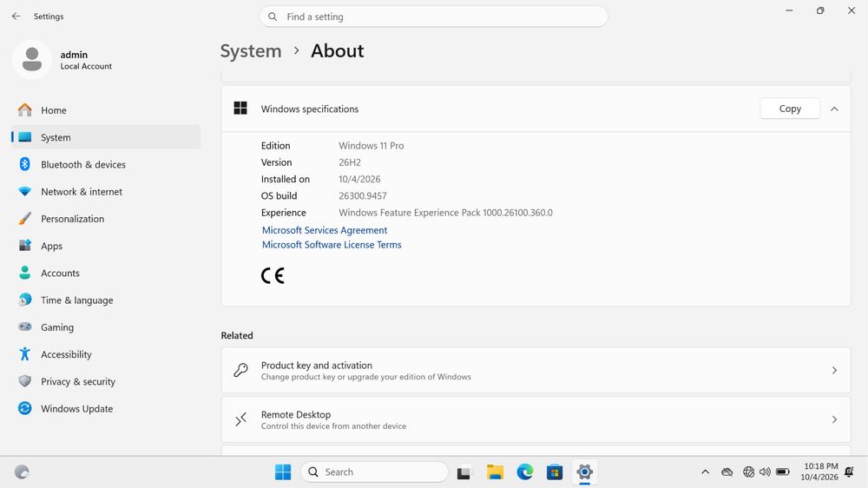The height and width of the screenshot is (488, 868).
Task: Navigate to Accounts settings
Action: click(x=106, y=273)
